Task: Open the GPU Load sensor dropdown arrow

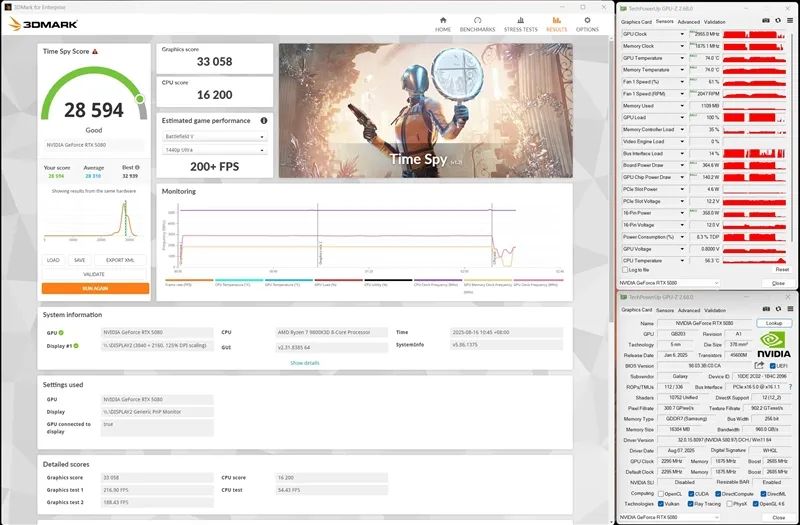Action: click(682, 117)
